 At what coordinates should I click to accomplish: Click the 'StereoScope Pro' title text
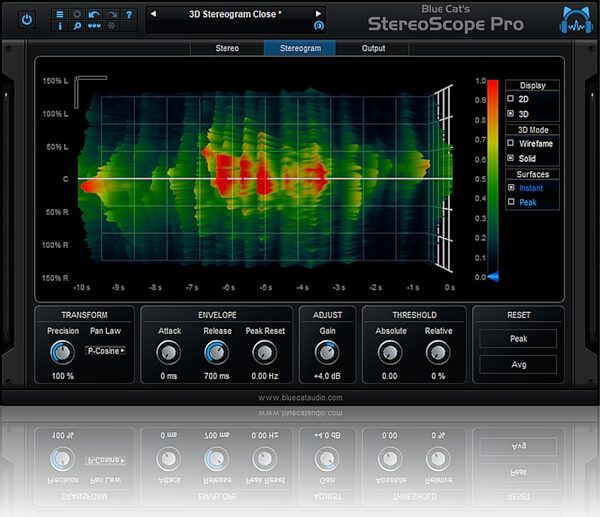[x=446, y=24]
